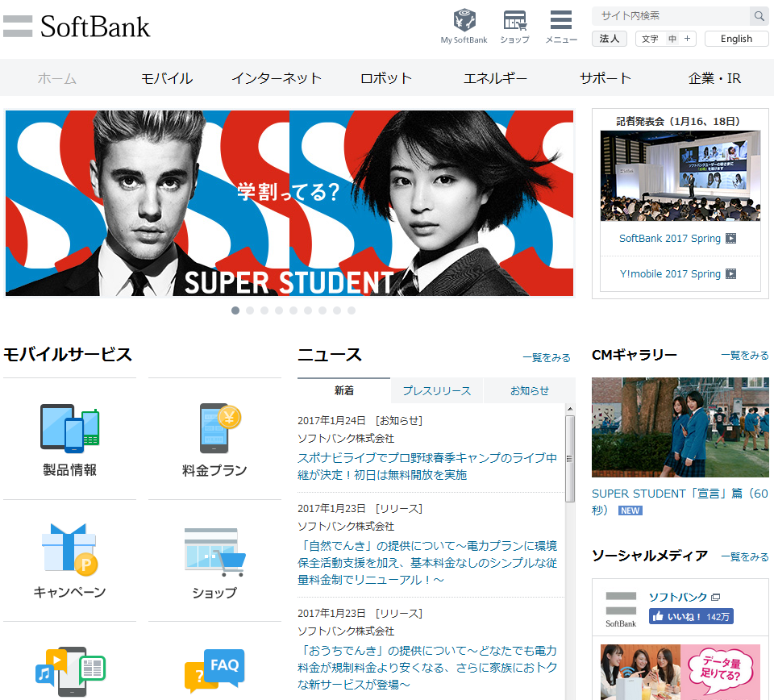Open ショップ store cart icon
The height and width of the screenshot is (700, 774).
pyautogui.click(x=214, y=552)
